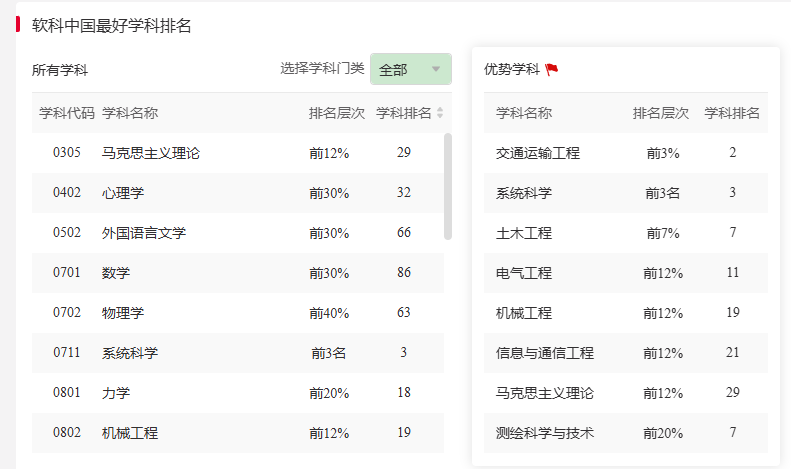Click the sort arrows beside 学科排名 header
Image resolution: width=791 pixels, height=469 pixels.
pos(440,113)
